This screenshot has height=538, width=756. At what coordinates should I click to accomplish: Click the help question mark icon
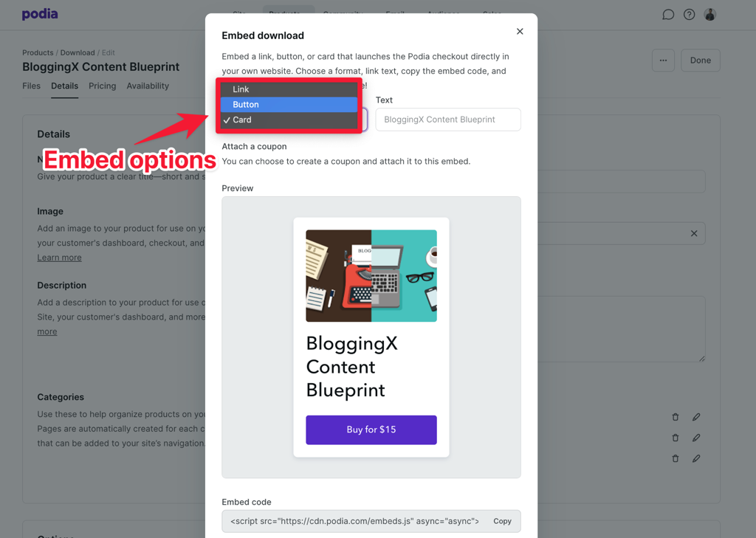tap(688, 14)
